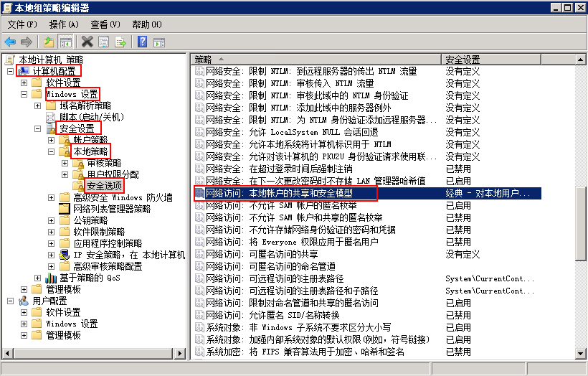The width and height of the screenshot is (588, 376).
Task: Open the Help question mark icon
Action: click(x=143, y=42)
